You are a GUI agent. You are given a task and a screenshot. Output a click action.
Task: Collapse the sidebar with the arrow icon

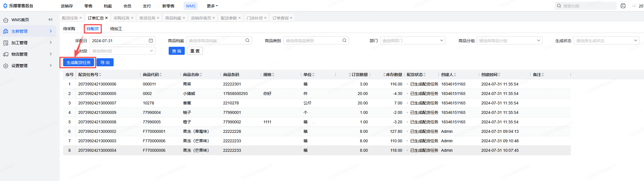pyautogui.click(x=50, y=20)
